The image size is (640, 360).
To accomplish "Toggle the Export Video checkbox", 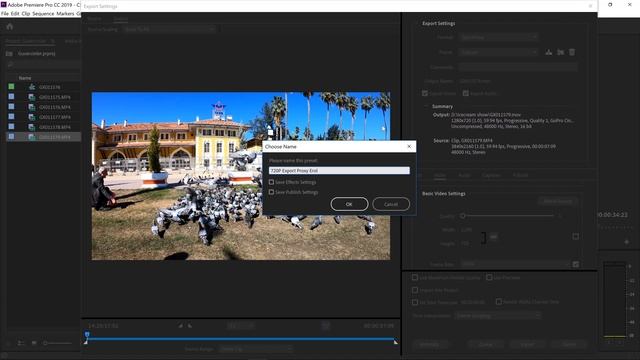I will [x=425, y=93].
